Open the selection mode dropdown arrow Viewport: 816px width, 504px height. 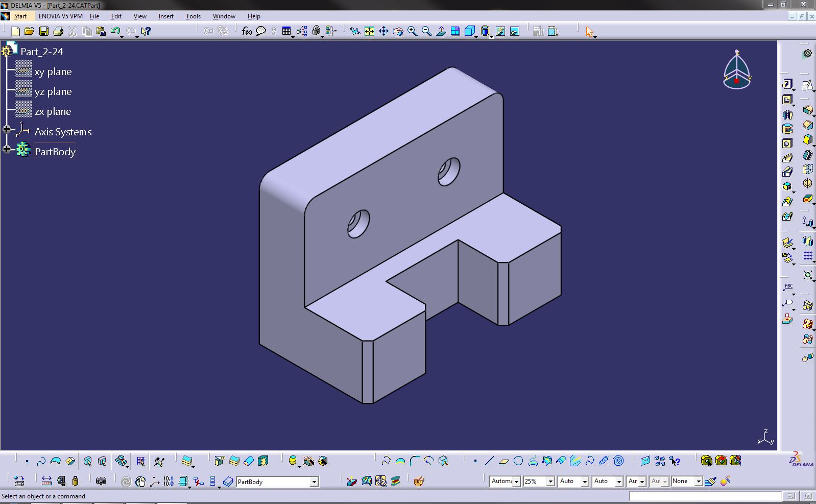point(595,36)
